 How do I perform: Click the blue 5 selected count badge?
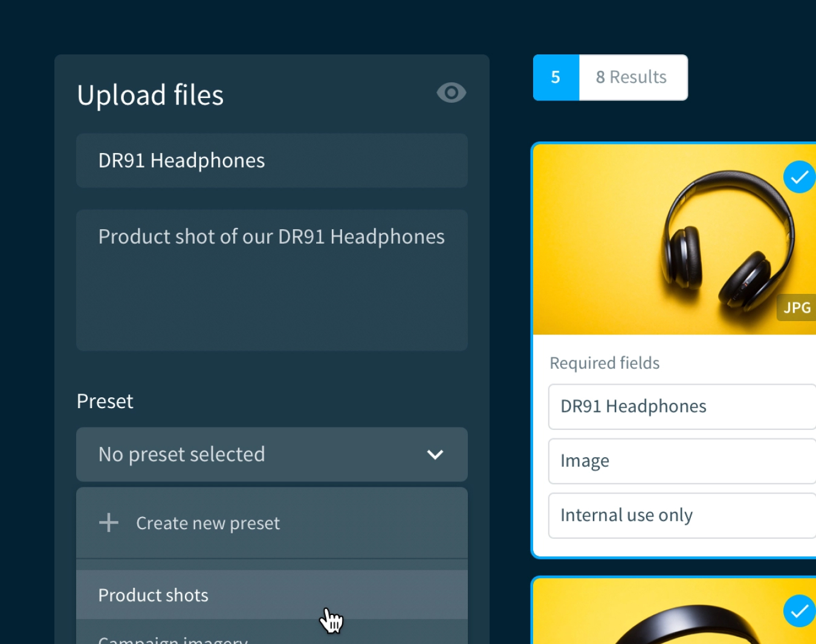coord(556,77)
